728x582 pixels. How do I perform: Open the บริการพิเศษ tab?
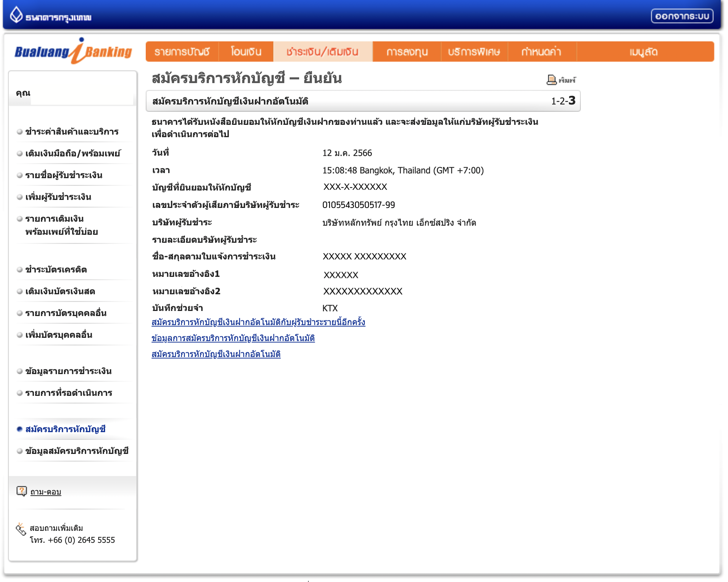[x=474, y=52]
